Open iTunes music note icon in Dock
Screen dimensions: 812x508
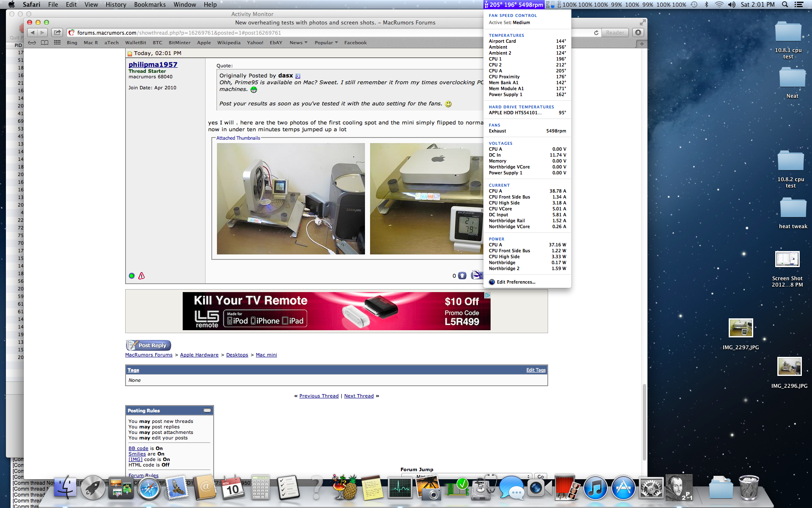click(x=595, y=488)
